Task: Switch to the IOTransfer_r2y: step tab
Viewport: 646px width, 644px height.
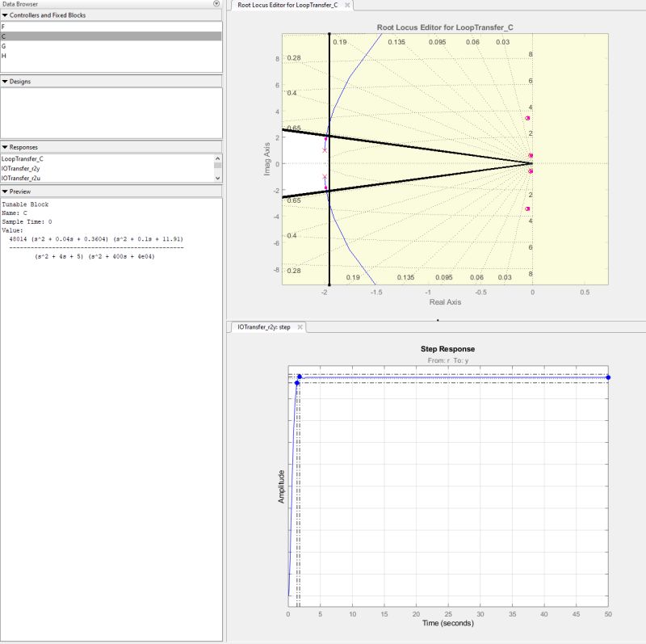Action: tap(264, 327)
